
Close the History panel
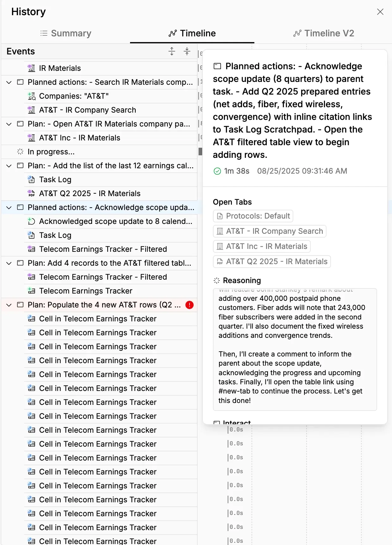click(380, 12)
